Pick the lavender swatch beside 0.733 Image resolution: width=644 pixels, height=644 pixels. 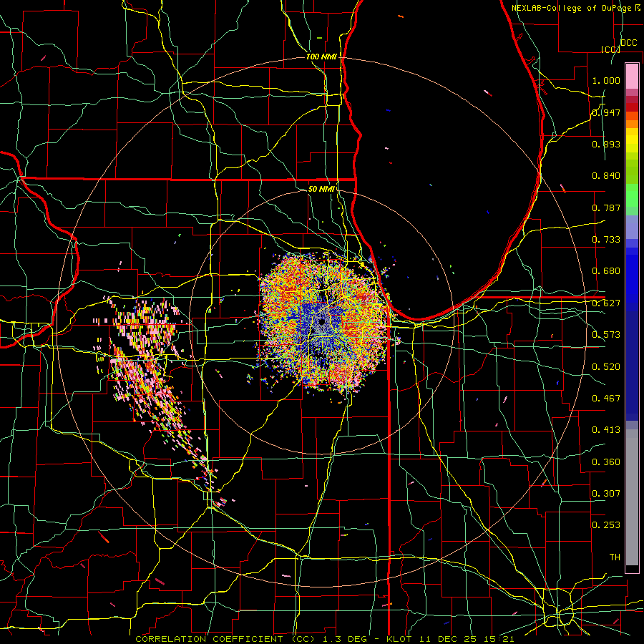632,228
